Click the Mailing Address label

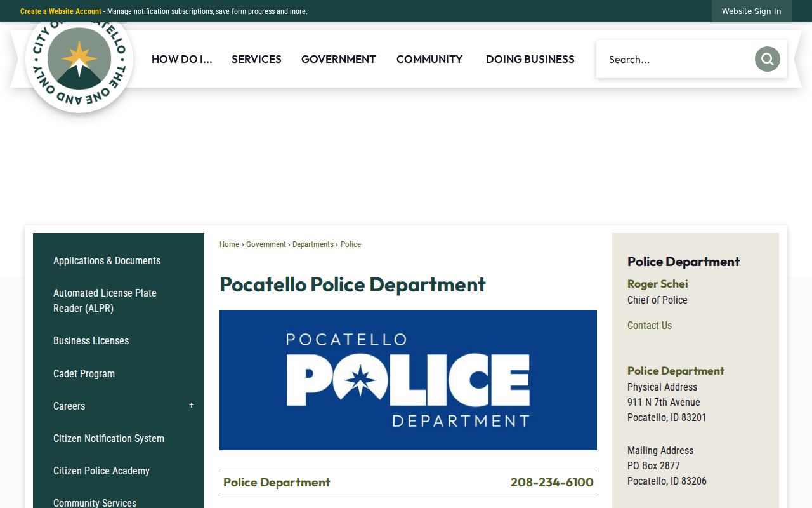660,450
